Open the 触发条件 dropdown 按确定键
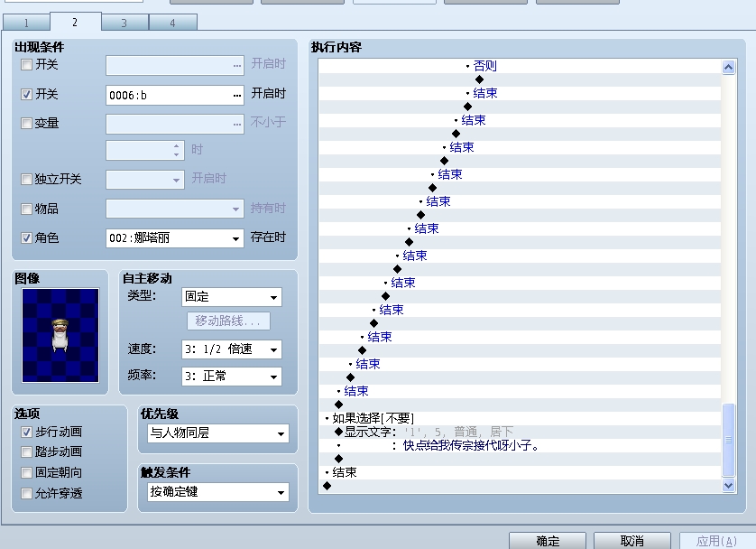This screenshot has height=549, width=756. click(x=218, y=492)
